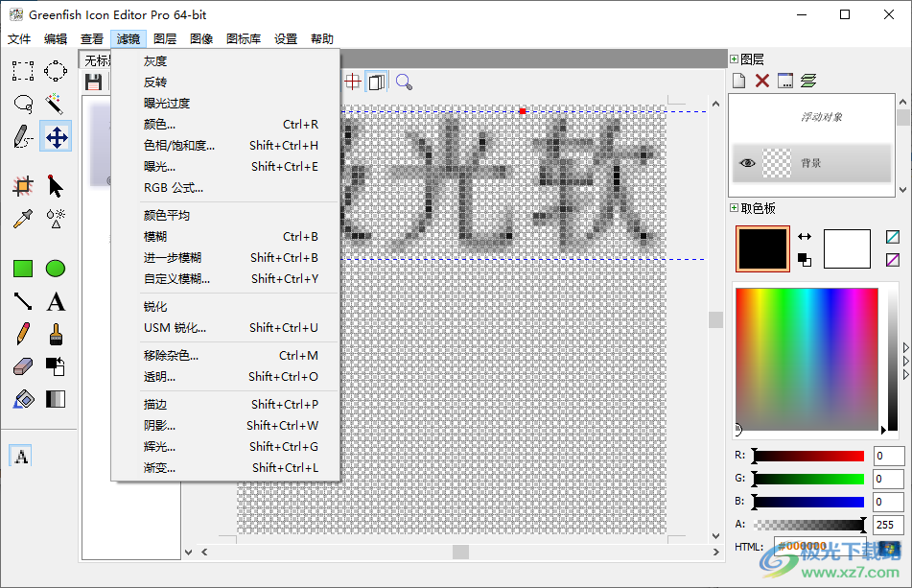
Task: Select the eraser tool
Action: tap(24, 366)
